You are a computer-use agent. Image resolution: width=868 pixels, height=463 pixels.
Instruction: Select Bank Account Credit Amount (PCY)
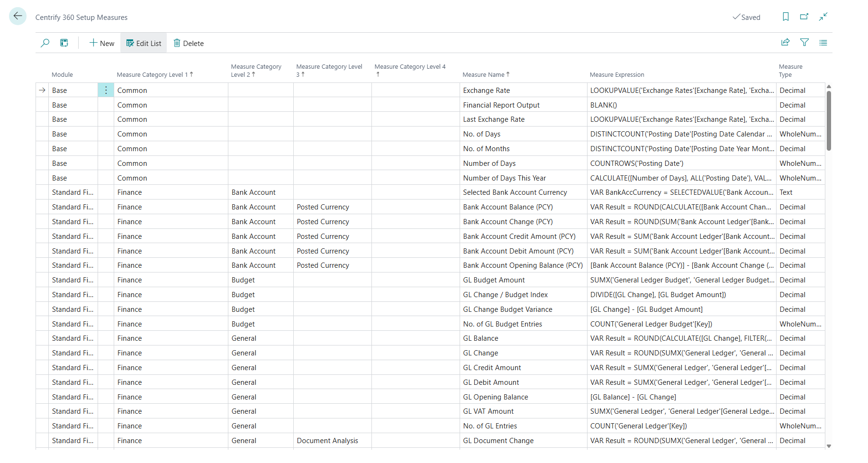point(524,236)
